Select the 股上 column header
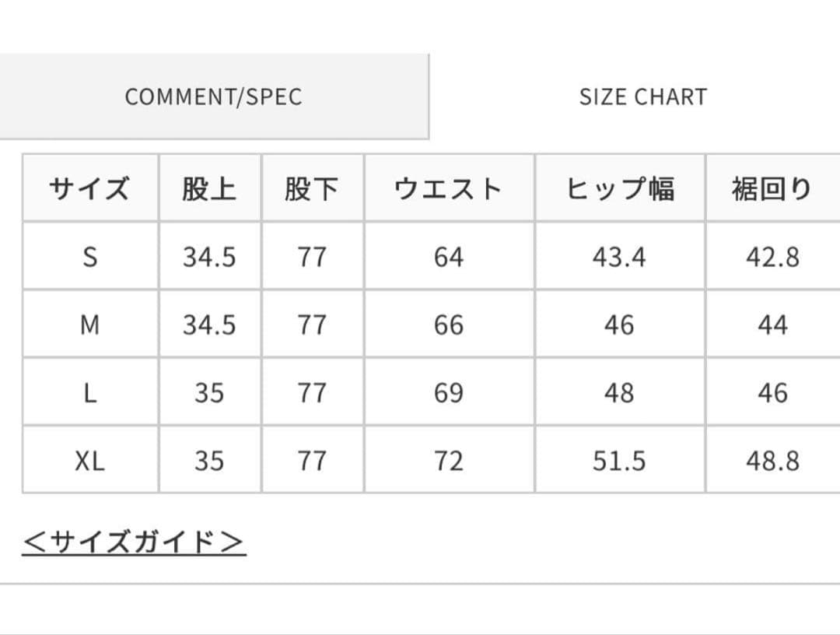Viewport: 840px width, 635px height. click(x=207, y=187)
